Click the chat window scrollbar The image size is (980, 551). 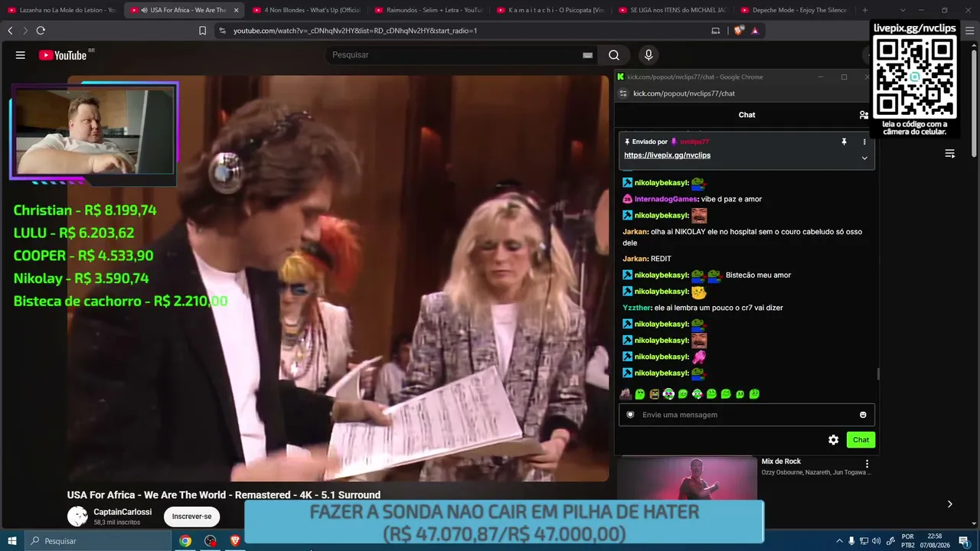[877, 374]
